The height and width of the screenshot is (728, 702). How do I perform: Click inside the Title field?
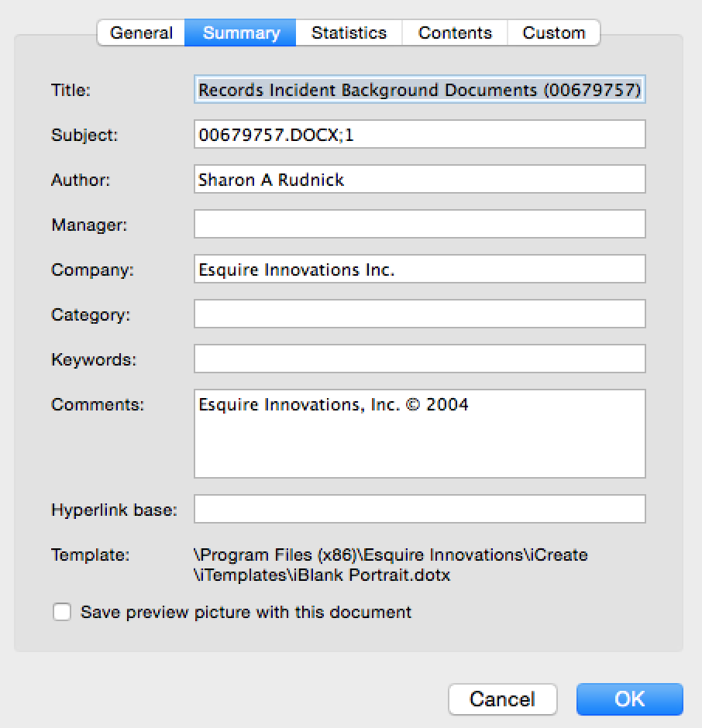click(419, 89)
